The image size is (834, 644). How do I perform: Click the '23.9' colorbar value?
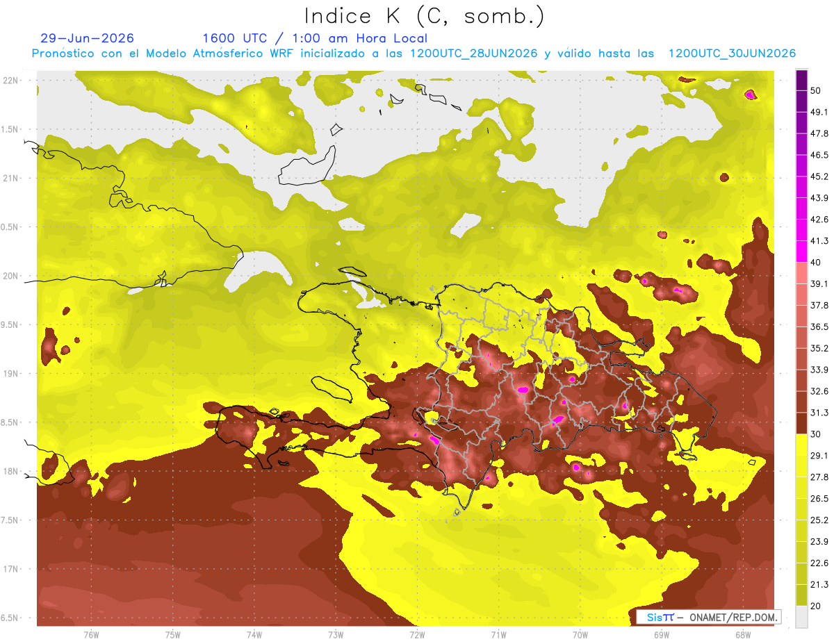point(819,542)
